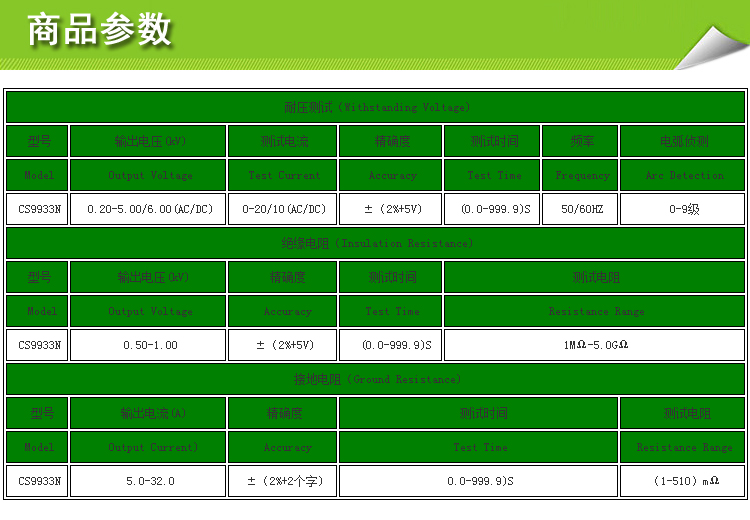Viewport: 750px width, 520px height.
Task: Select the 50/60HZ frequency value cell
Action: [x=581, y=209]
